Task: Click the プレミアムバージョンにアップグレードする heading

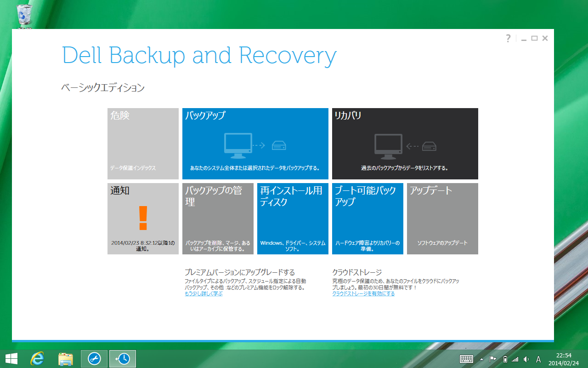Action: (x=240, y=272)
